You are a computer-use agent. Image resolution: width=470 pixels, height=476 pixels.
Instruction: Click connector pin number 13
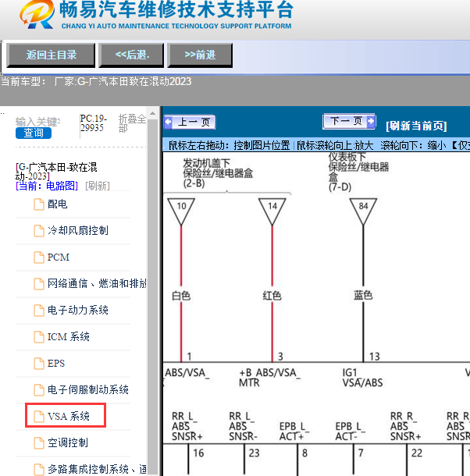374,357
